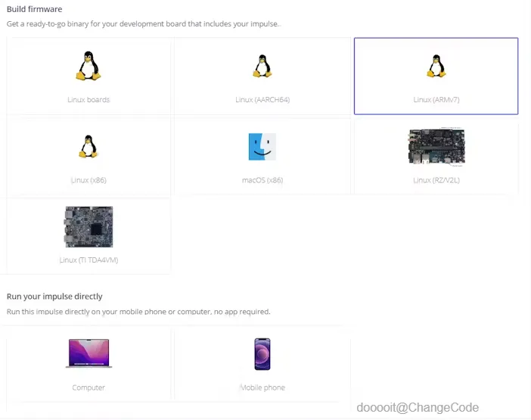Select the Linux boards penguin icon
531x420 pixels.
click(x=88, y=66)
